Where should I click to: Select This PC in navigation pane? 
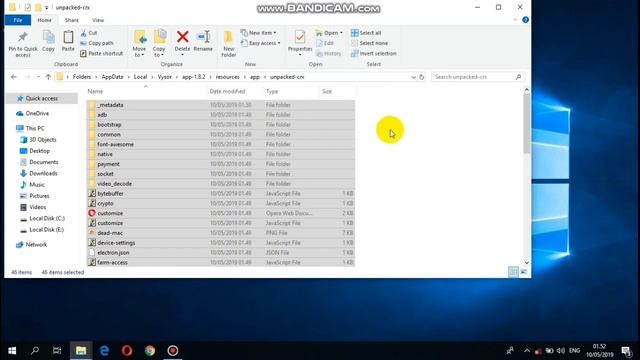click(35, 128)
